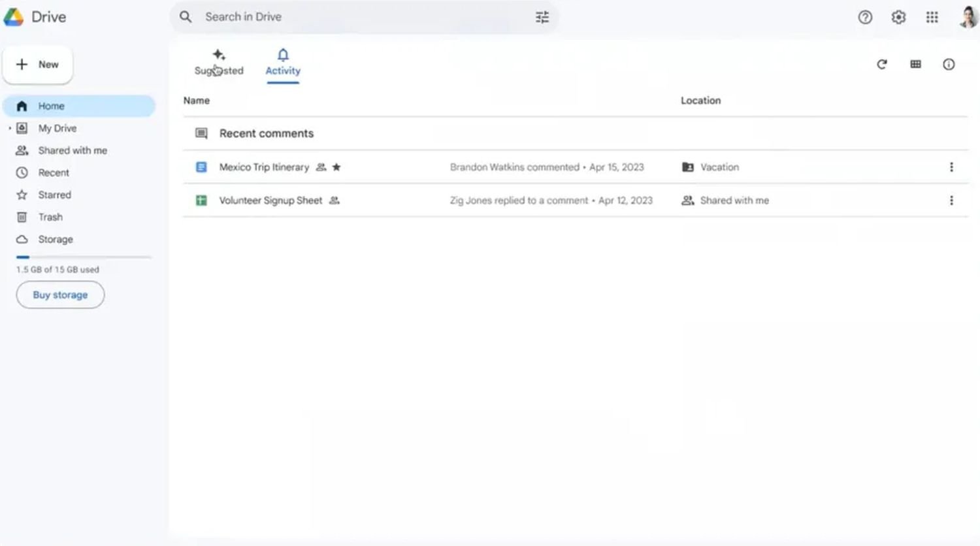980x546 pixels.
Task: Click the Buy storage button
Action: point(60,295)
